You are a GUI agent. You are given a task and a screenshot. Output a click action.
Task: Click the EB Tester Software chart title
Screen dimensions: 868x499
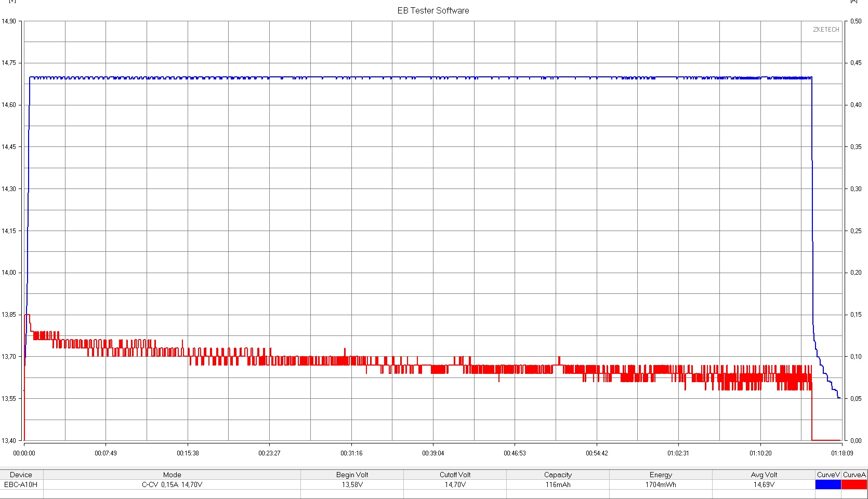pyautogui.click(x=433, y=10)
